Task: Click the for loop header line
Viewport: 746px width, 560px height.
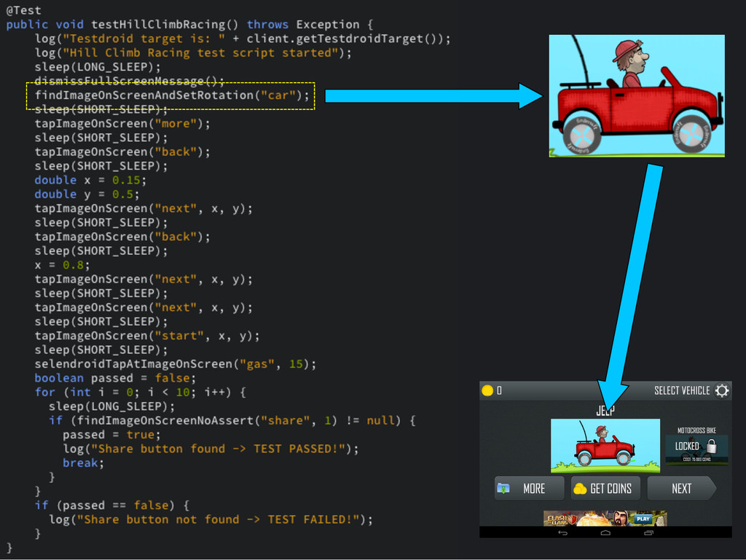Action: pos(141,393)
